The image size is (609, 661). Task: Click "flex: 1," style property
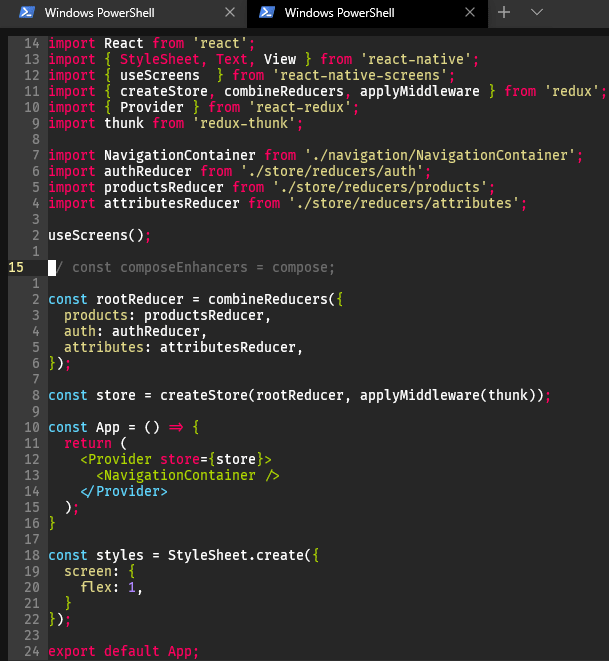tap(112, 588)
